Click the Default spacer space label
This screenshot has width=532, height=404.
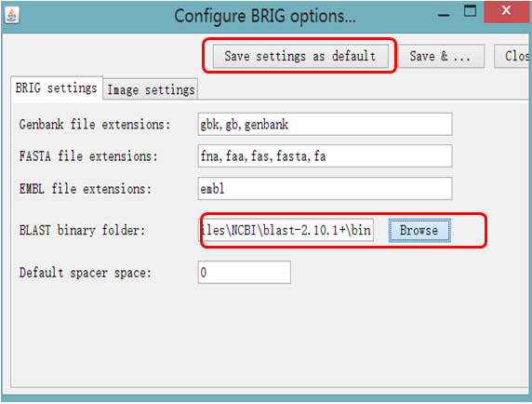tap(86, 273)
